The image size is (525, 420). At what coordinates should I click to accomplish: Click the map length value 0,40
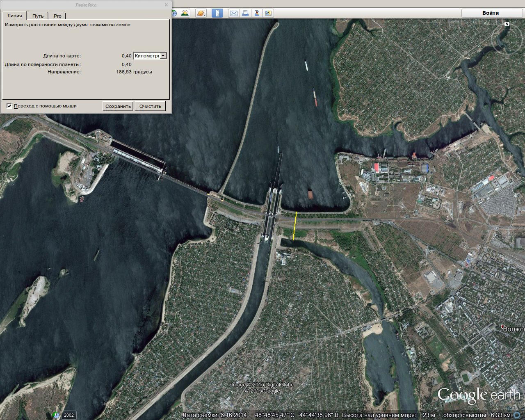tap(127, 56)
